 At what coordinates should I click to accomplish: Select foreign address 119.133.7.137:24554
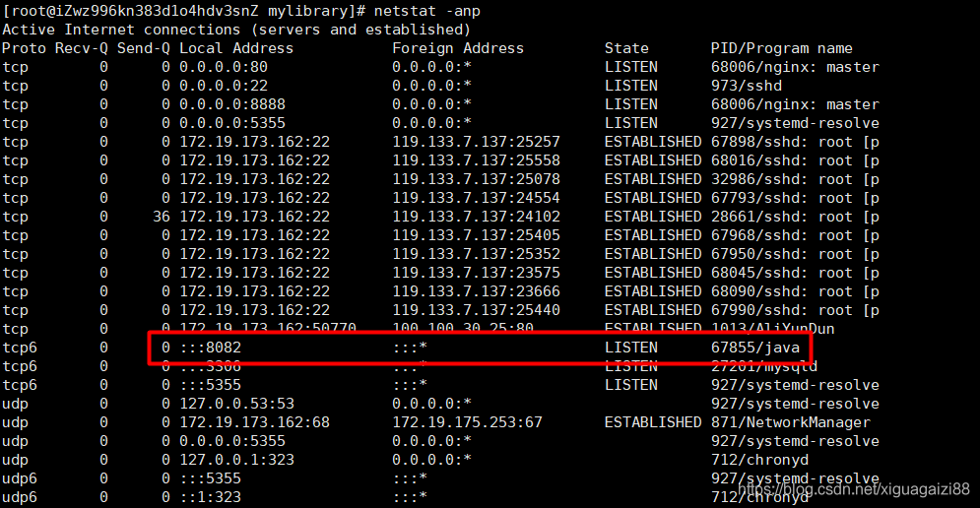tap(476, 198)
